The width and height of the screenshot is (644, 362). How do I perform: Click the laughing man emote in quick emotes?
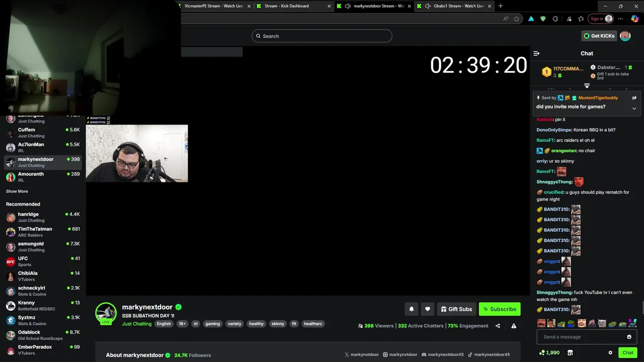(x=582, y=323)
